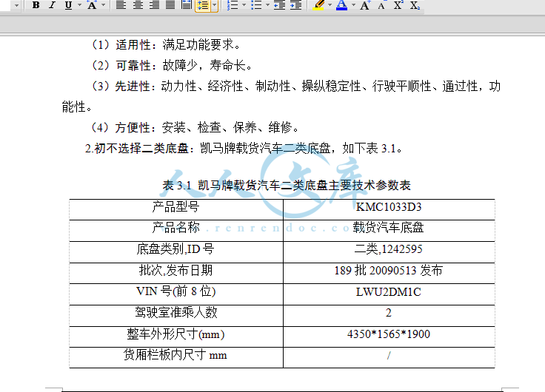
Task: Apply numbered list formatting
Action: tap(233, 5)
